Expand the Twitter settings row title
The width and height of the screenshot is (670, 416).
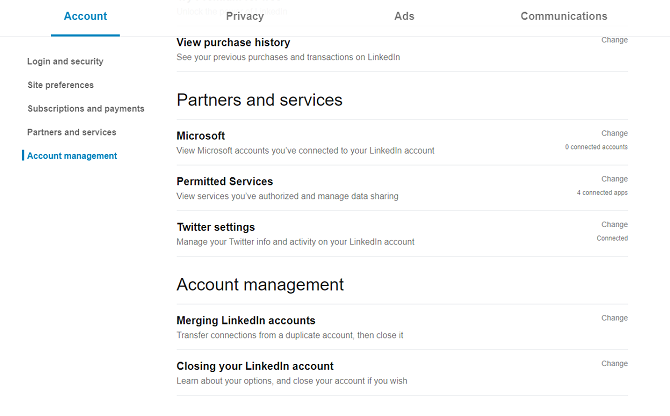click(216, 227)
